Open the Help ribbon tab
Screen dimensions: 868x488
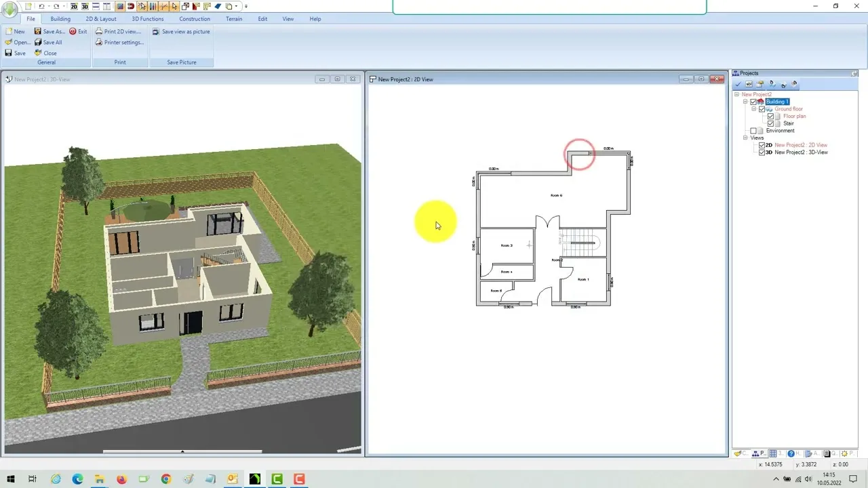pyautogui.click(x=315, y=19)
